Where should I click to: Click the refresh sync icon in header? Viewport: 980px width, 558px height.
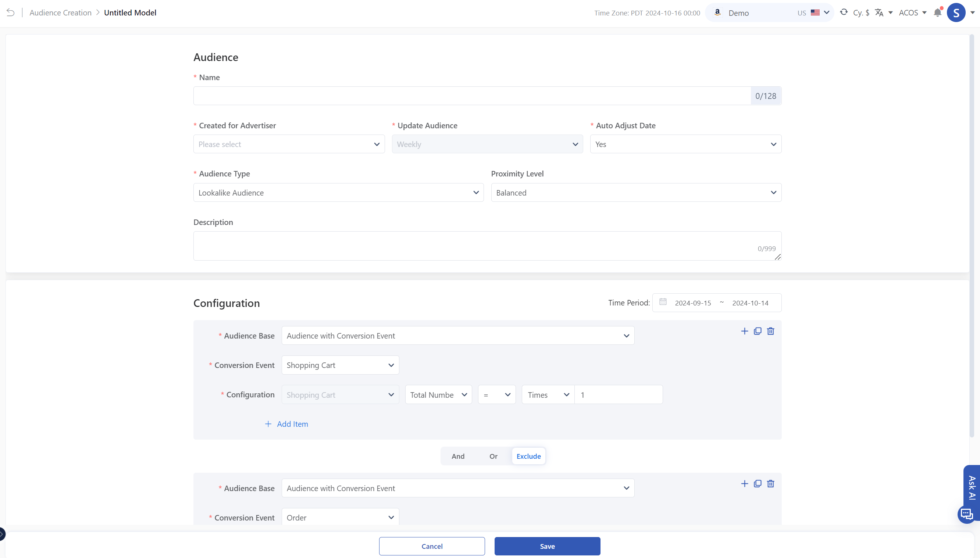(x=844, y=12)
